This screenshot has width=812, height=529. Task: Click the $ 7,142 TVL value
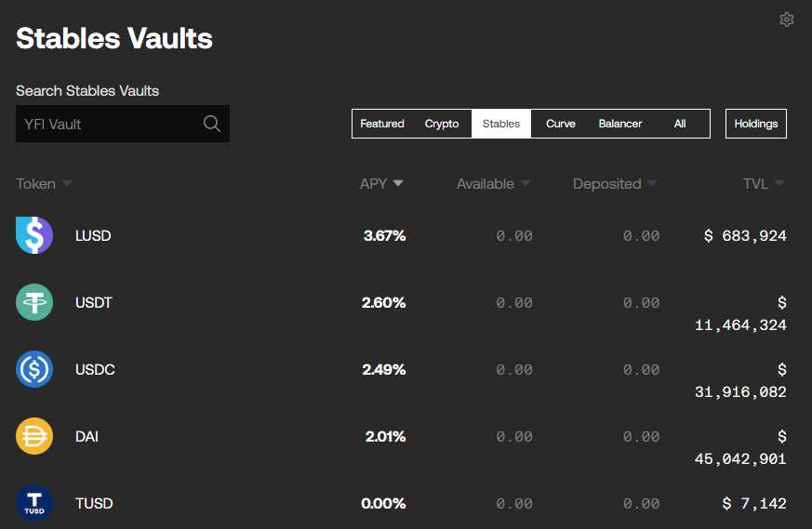pos(754,504)
